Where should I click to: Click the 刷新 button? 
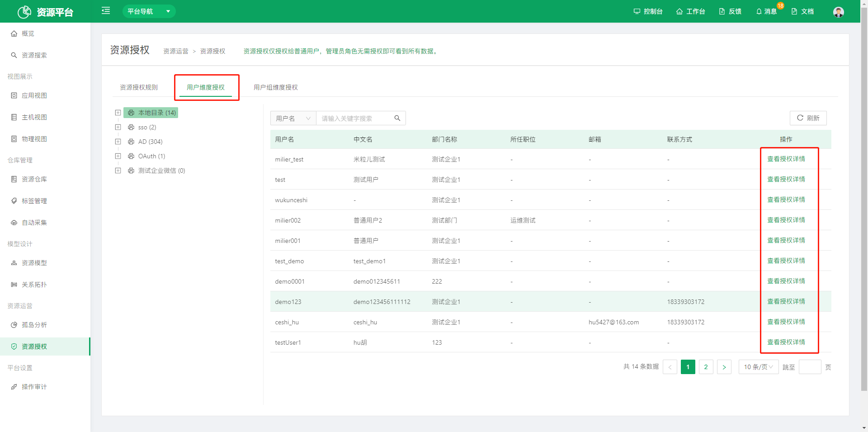(x=808, y=118)
